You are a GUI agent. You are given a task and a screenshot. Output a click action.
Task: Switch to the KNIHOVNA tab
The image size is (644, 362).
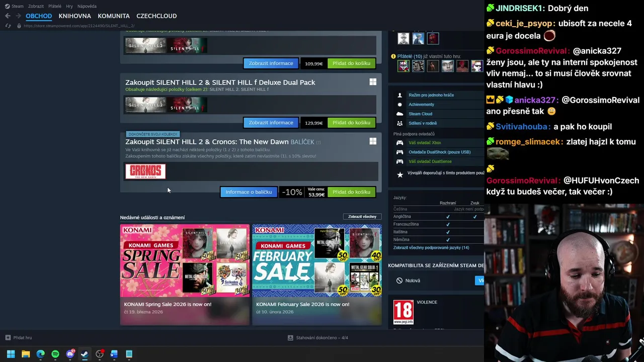coord(74,16)
